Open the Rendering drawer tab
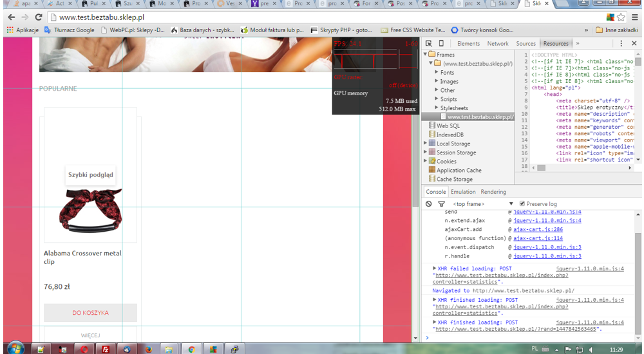This screenshot has height=354, width=644. [493, 192]
